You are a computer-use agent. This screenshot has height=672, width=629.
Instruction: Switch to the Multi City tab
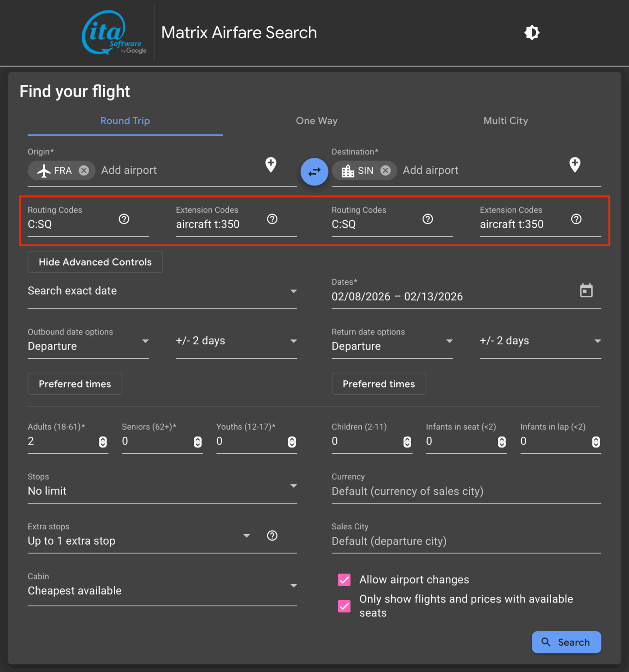point(506,121)
